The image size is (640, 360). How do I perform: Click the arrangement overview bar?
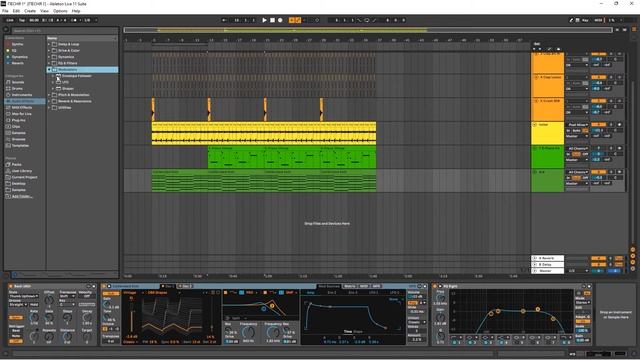click(x=367, y=30)
